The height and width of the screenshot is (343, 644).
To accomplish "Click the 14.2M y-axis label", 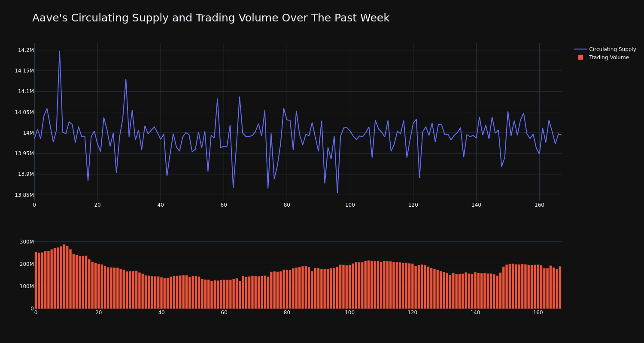I will pos(26,50).
